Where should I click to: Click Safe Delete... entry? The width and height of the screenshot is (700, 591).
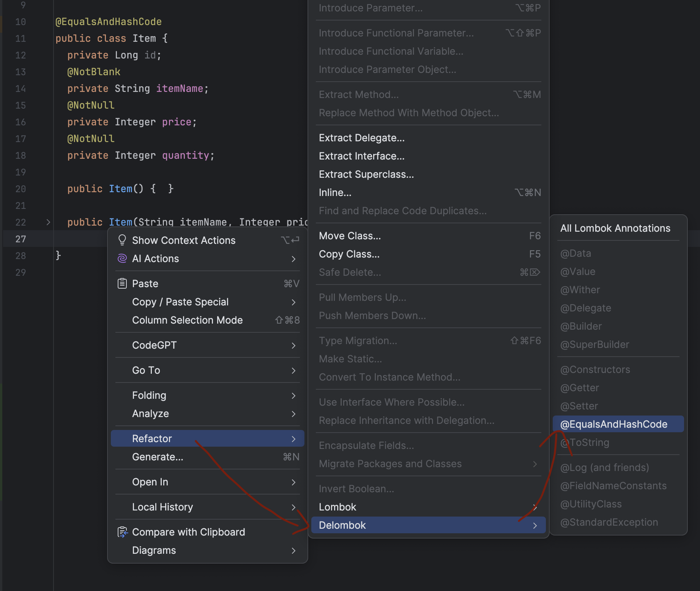click(428, 272)
